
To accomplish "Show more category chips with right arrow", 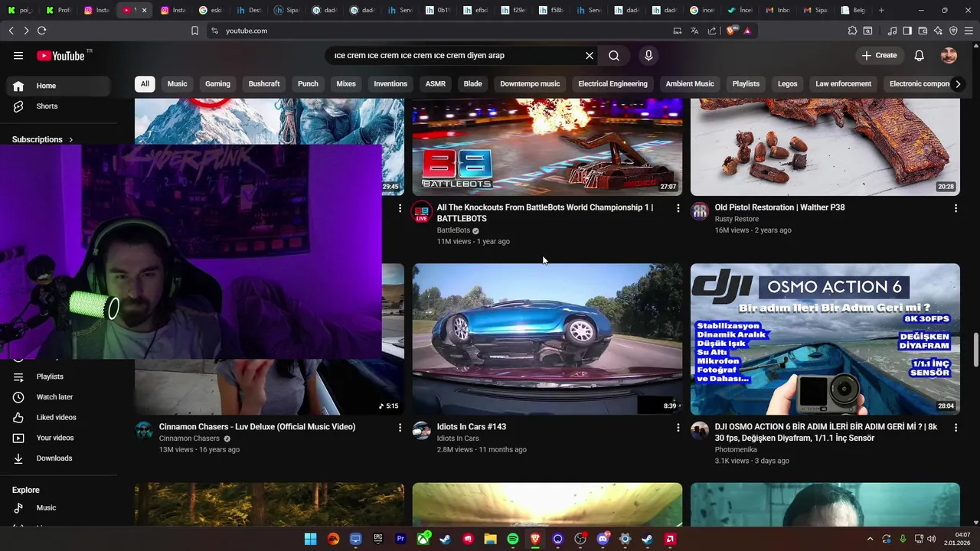I will (957, 84).
